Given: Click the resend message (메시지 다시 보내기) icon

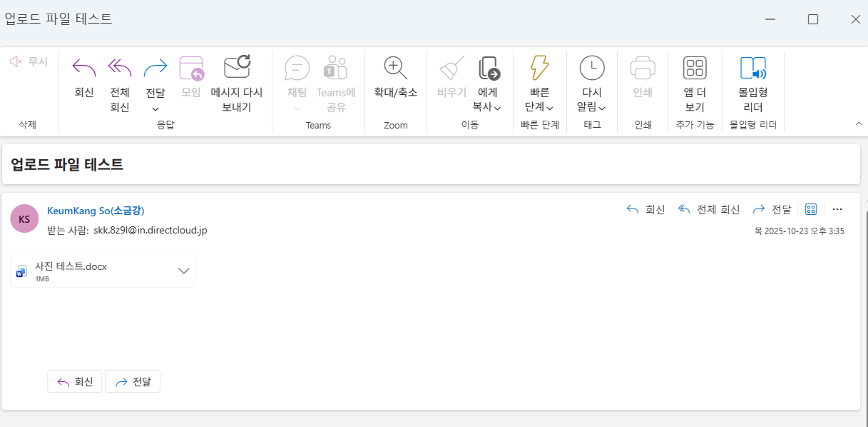Looking at the screenshot, I should point(237,69).
